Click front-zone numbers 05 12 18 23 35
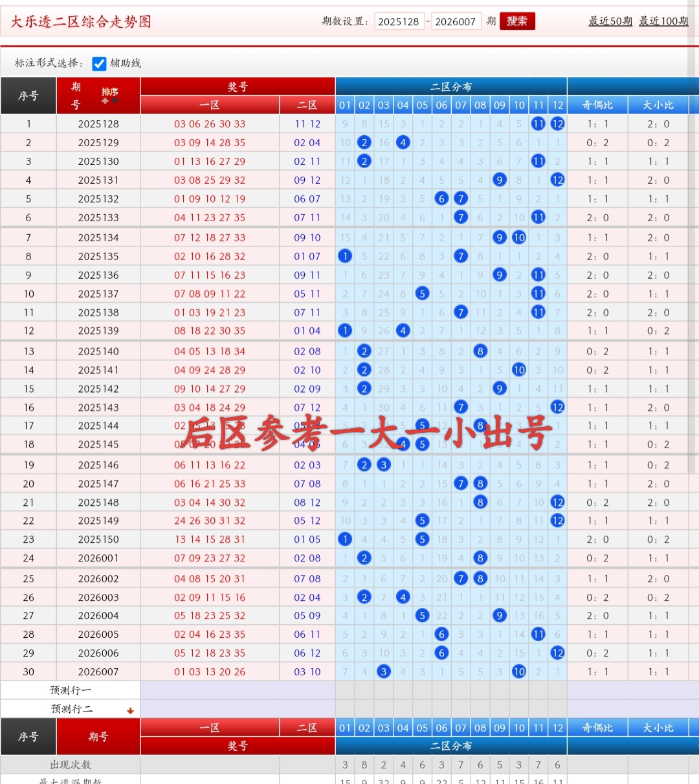 [x=210, y=653]
